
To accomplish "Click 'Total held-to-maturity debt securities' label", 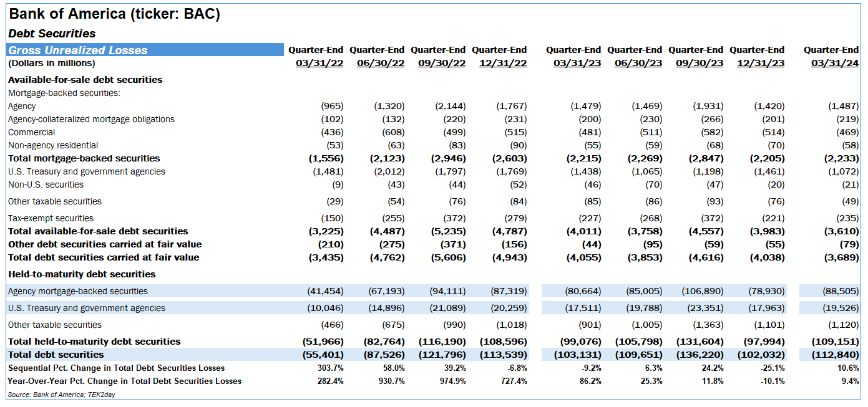I will click(x=94, y=342).
